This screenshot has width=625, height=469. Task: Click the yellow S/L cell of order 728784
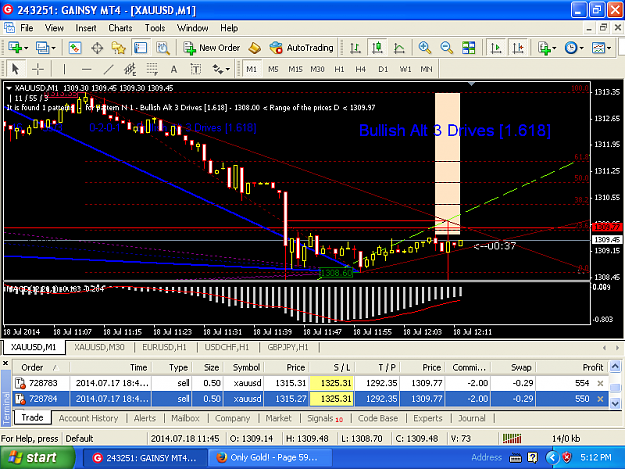coord(332,399)
